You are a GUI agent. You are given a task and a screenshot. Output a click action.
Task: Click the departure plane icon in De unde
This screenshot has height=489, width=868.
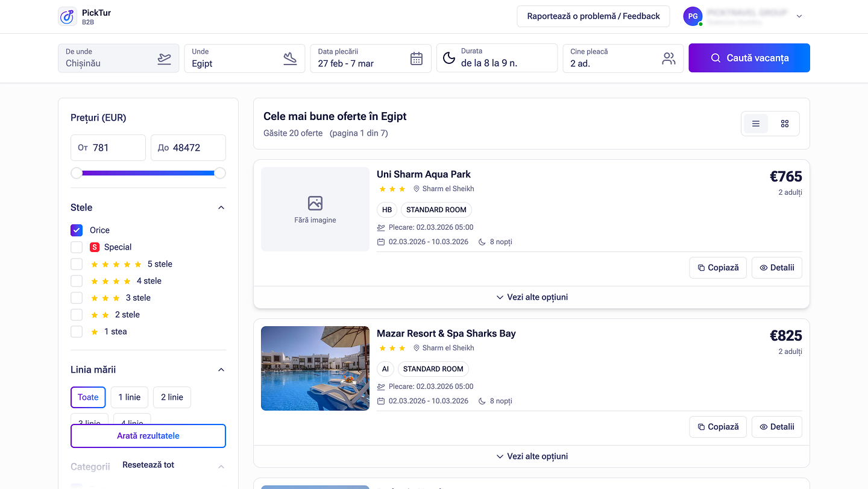click(x=164, y=58)
